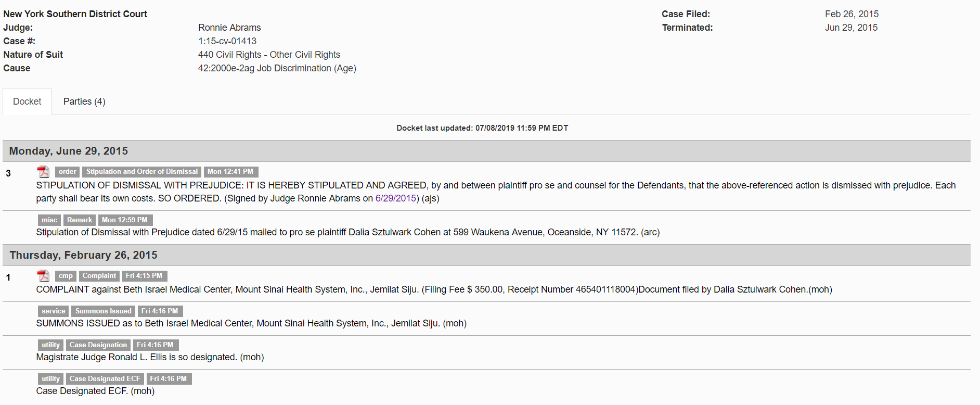Screen dimensions: 980x405
Task: Open PDF icon for the Complaint entry
Action: tap(43, 276)
